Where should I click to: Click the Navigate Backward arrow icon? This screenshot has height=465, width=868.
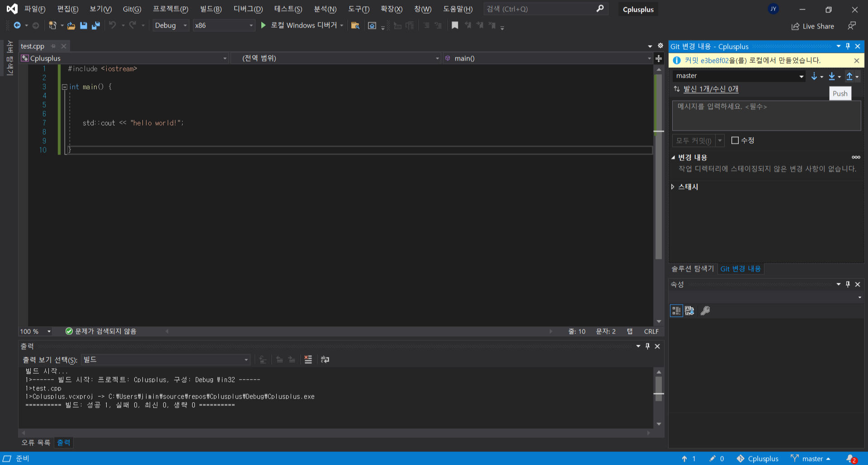tap(17, 25)
